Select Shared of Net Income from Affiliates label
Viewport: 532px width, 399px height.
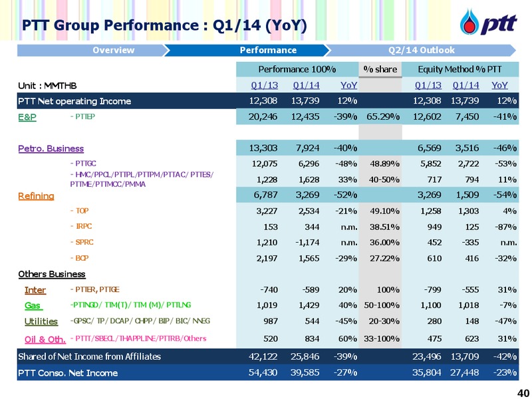pos(89,356)
